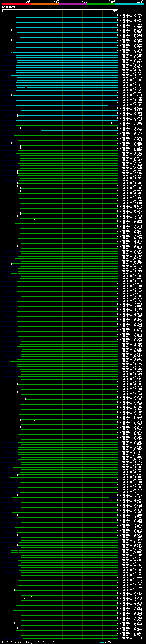Select hit UniRef100_C0N9W8
146x644 pixels.
point(131,349)
